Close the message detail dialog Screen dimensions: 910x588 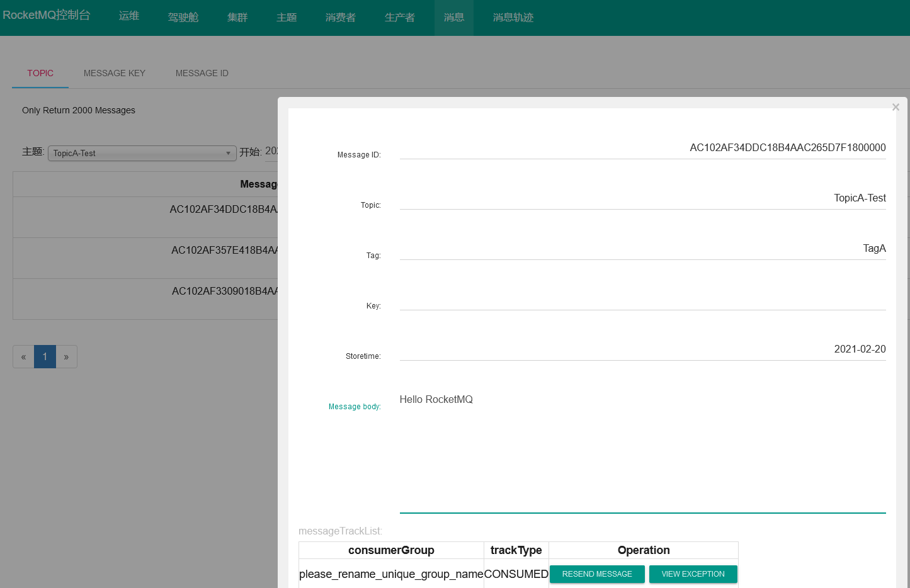pos(896,107)
